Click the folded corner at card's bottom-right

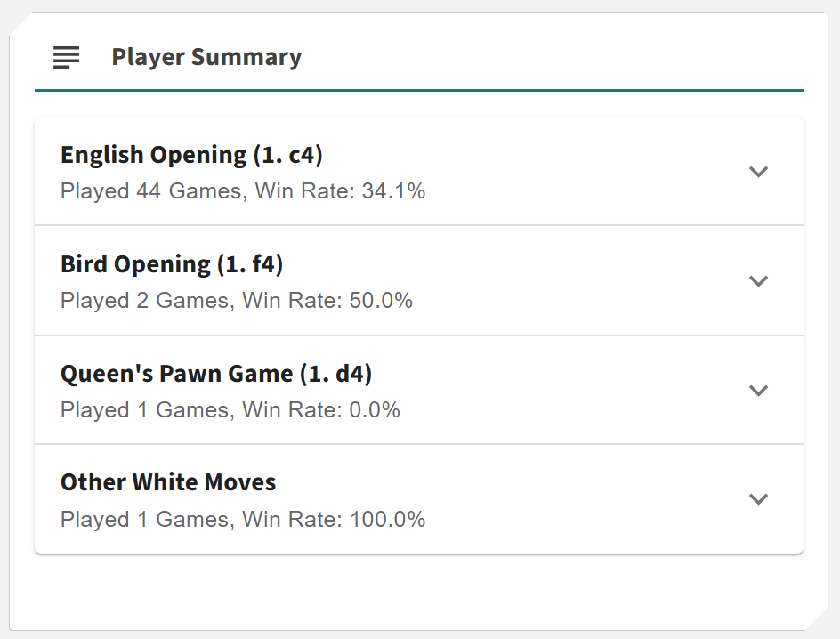pos(819,621)
